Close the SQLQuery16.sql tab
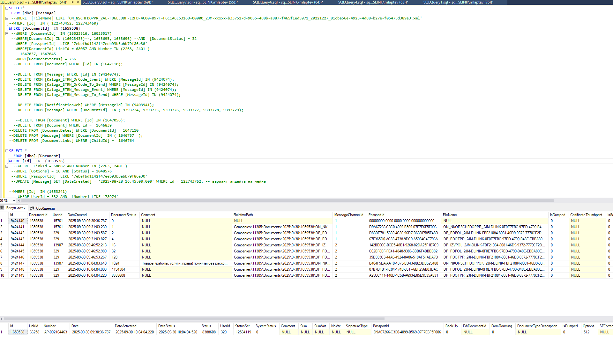The height and width of the screenshot is (364, 613). (78, 2)
